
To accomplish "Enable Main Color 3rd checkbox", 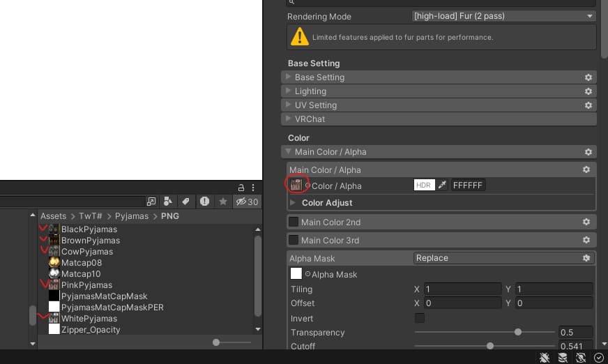I will point(294,240).
